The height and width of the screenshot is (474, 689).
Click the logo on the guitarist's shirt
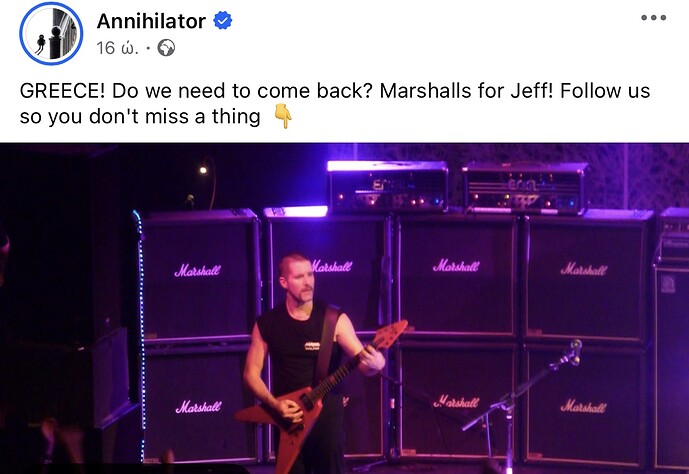[312, 346]
